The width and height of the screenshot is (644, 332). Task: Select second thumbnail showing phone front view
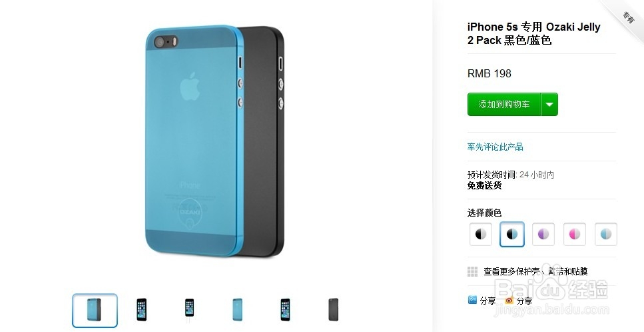142,309
